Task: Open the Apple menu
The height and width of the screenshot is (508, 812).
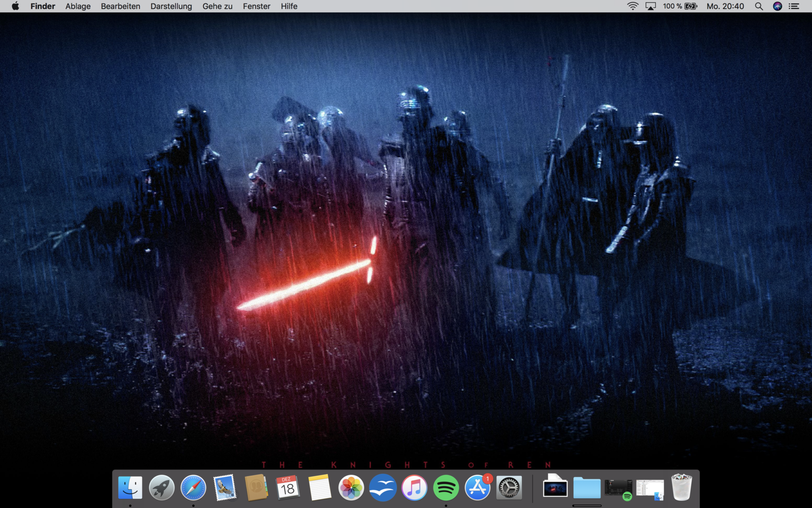Action: coord(15,6)
